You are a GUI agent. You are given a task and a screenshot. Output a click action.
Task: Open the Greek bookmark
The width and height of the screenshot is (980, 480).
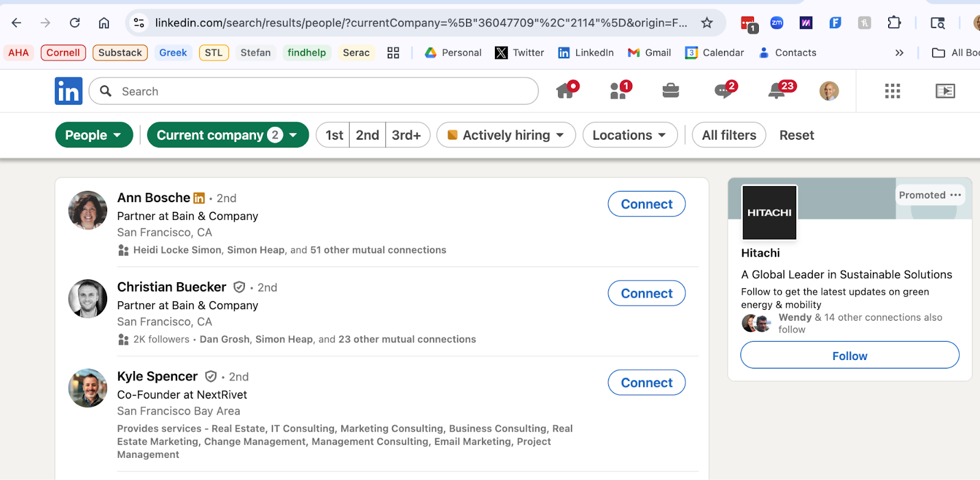click(x=173, y=53)
